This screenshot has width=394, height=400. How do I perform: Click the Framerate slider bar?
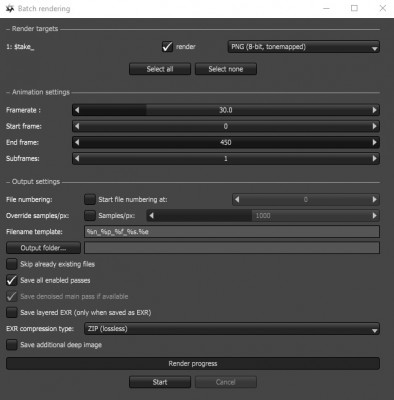tap(226, 110)
